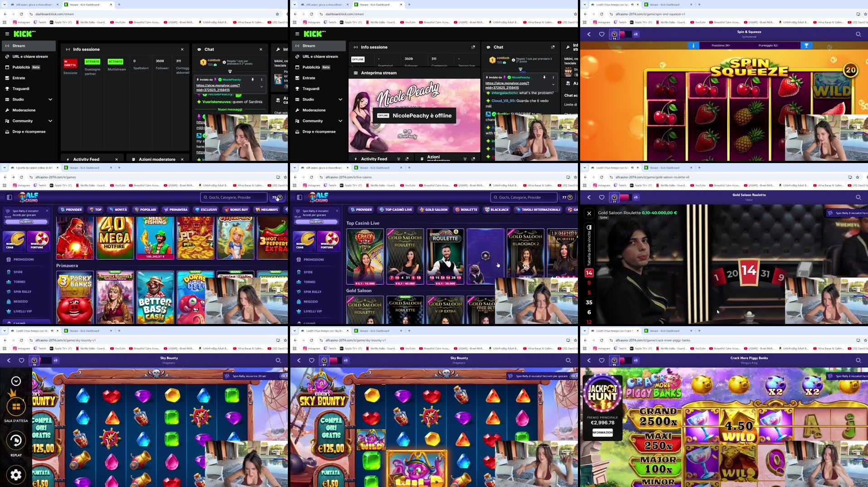Collapse the sidebar in the live-casino window

coord(299,197)
